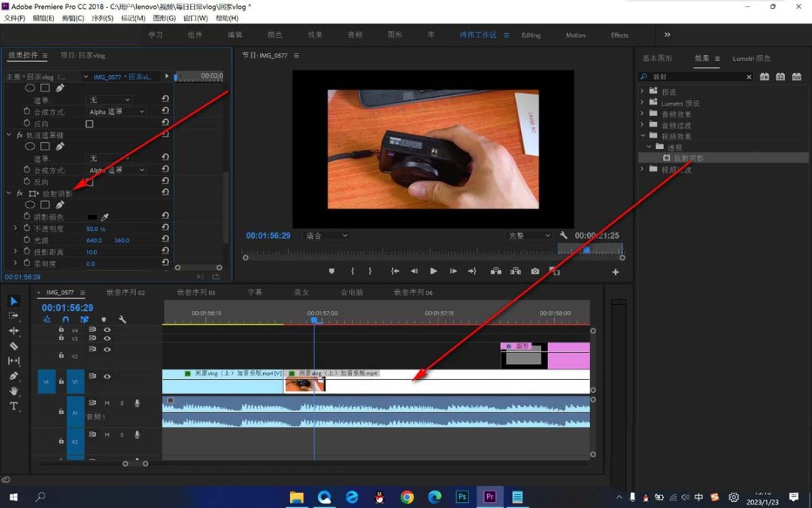Open the program monitor wrench settings
This screenshot has height=508, width=812.
click(x=563, y=236)
